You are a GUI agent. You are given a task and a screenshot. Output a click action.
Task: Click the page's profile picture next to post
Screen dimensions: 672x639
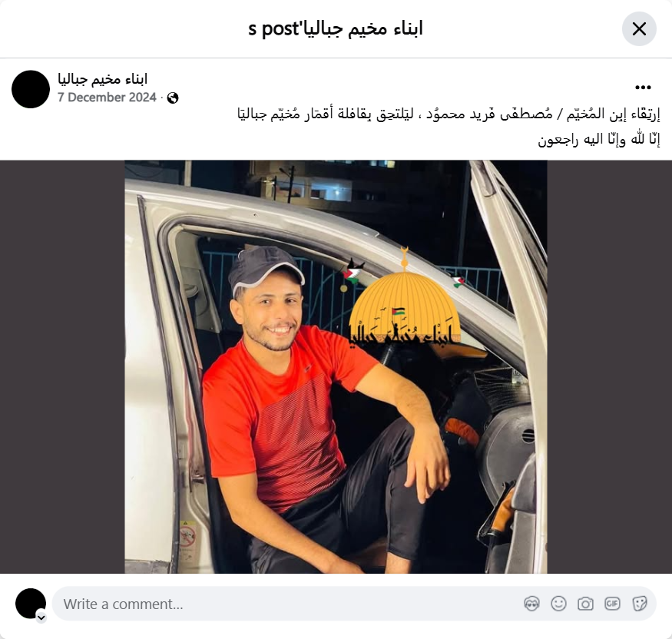tap(31, 89)
